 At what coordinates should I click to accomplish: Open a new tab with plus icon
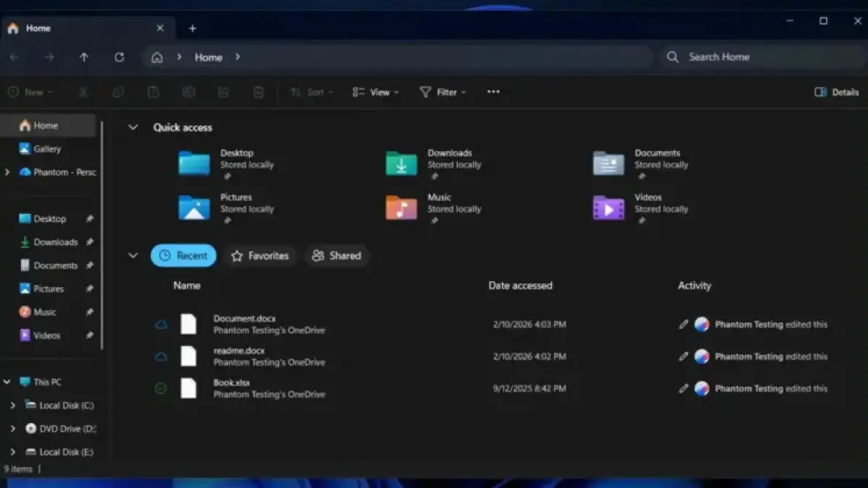pyautogui.click(x=192, y=28)
